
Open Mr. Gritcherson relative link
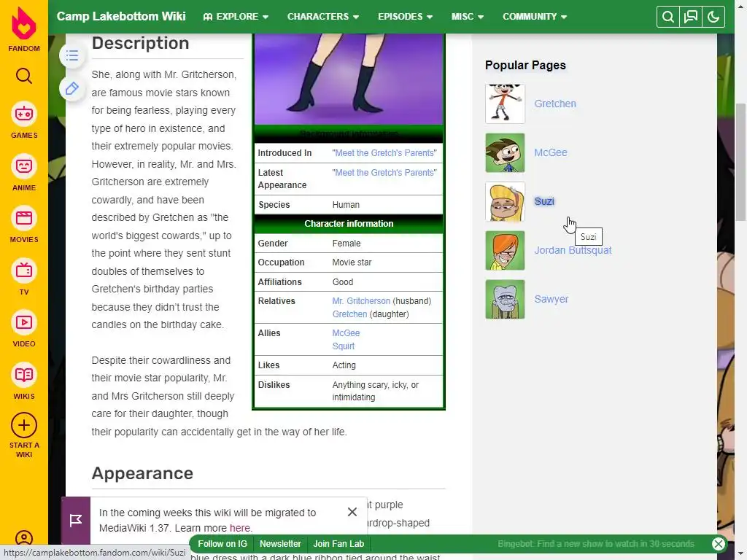[x=361, y=301]
